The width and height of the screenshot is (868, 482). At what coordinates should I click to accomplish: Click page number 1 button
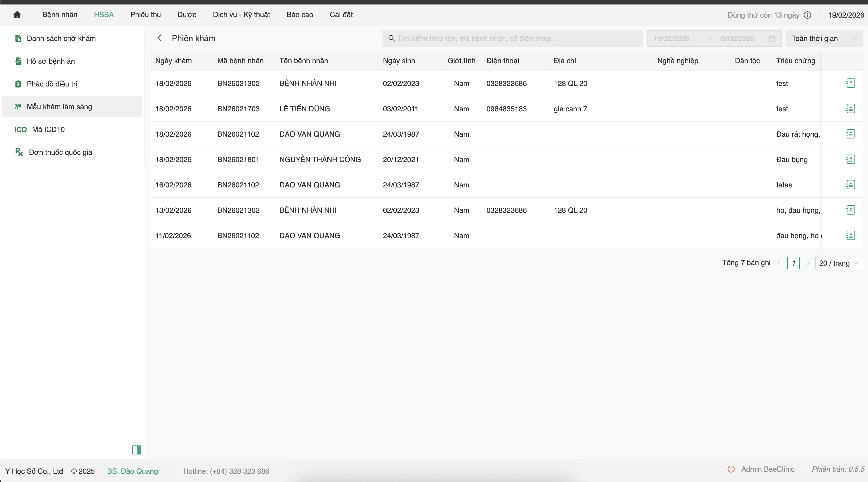[793, 263]
